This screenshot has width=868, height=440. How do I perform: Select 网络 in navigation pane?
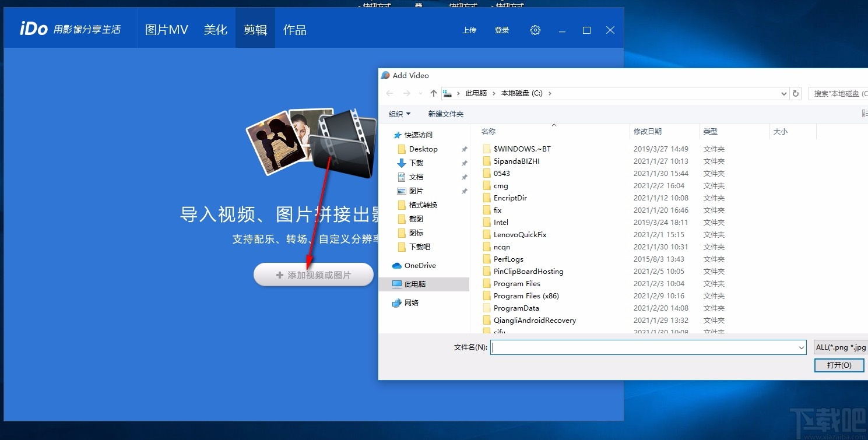406,302
